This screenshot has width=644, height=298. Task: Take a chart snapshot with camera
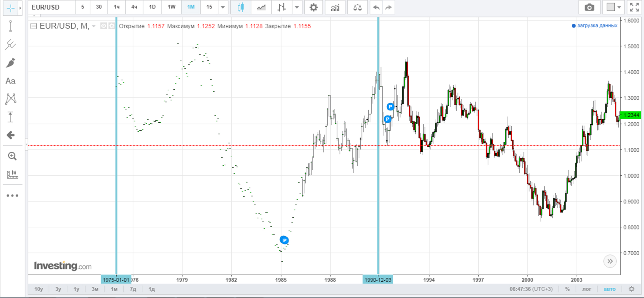[589, 7]
